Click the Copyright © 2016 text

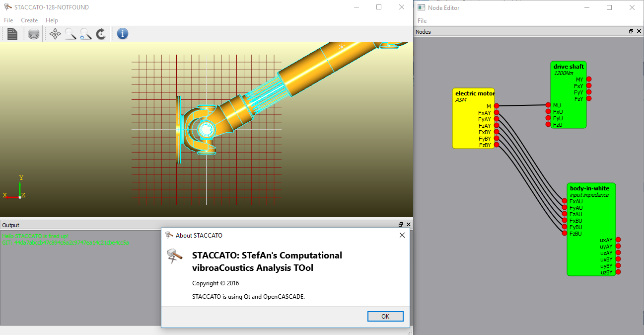[215, 283]
